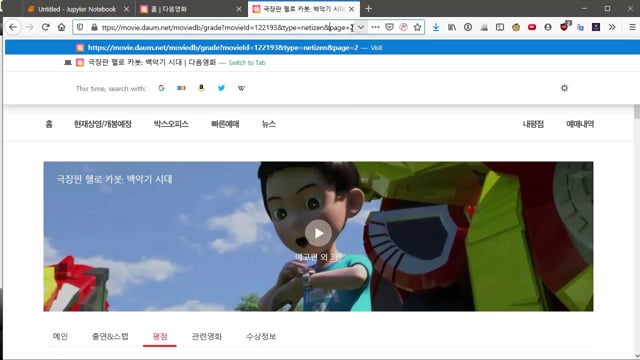Open 예매내역 link
Viewport: 640px width, 360px height.
(x=580, y=124)
